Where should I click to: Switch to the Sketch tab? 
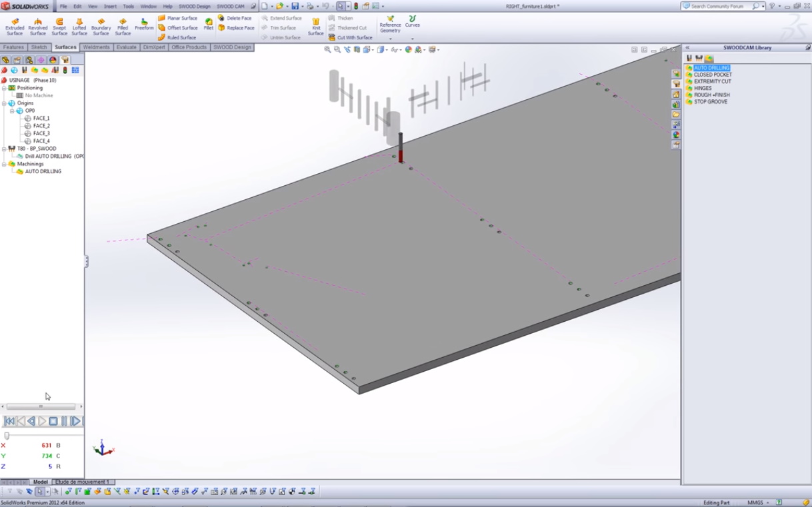point(39,47)
